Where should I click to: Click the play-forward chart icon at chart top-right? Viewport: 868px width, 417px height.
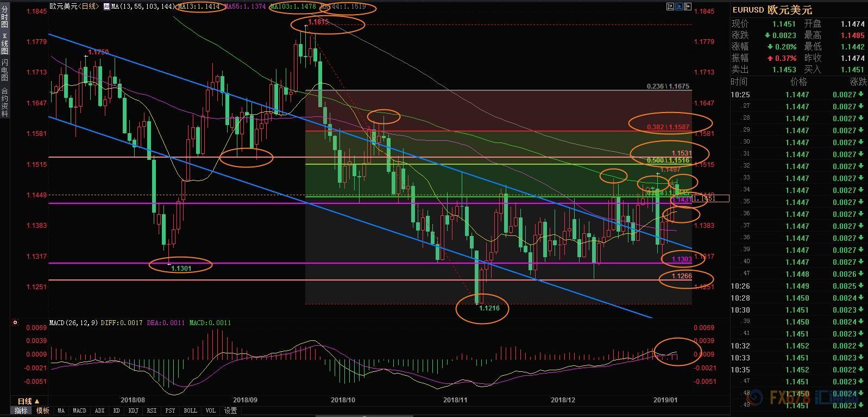coord(679,7)
